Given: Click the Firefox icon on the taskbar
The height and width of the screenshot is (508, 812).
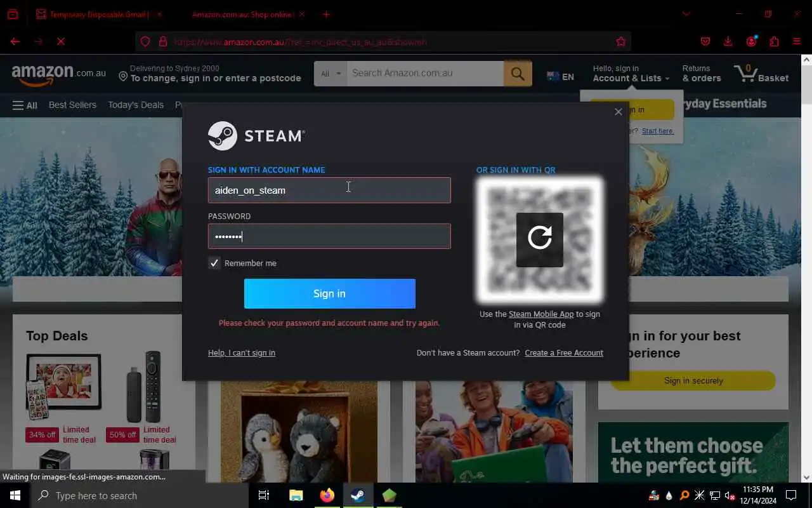Looking at the screenshot, I should coord(327,495).
